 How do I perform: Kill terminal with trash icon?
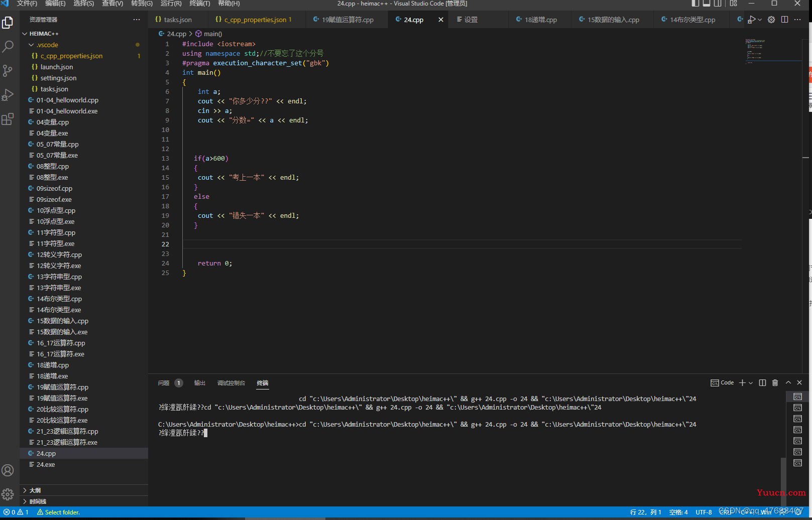click(x=775, y=382)
